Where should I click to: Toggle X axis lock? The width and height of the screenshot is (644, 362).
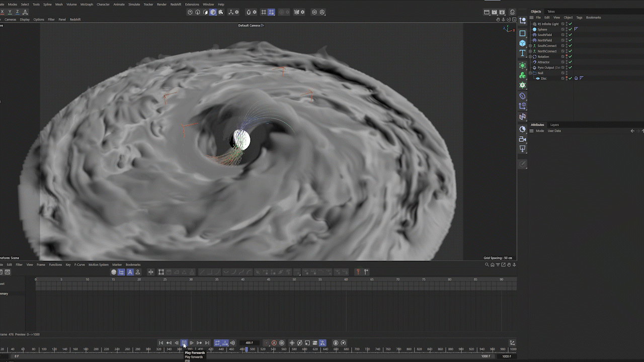tap(3, 12)
